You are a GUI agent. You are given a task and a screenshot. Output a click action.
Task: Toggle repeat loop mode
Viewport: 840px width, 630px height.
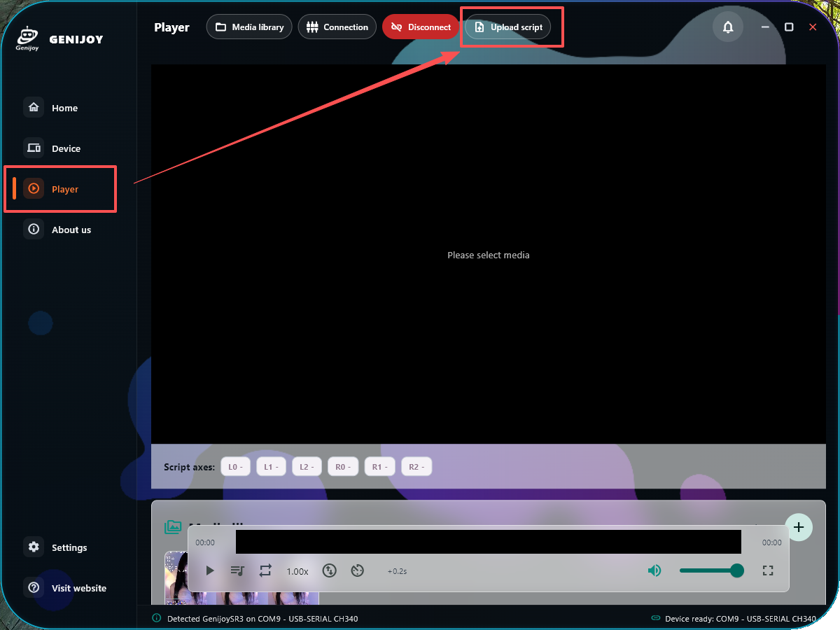(265, 570)
